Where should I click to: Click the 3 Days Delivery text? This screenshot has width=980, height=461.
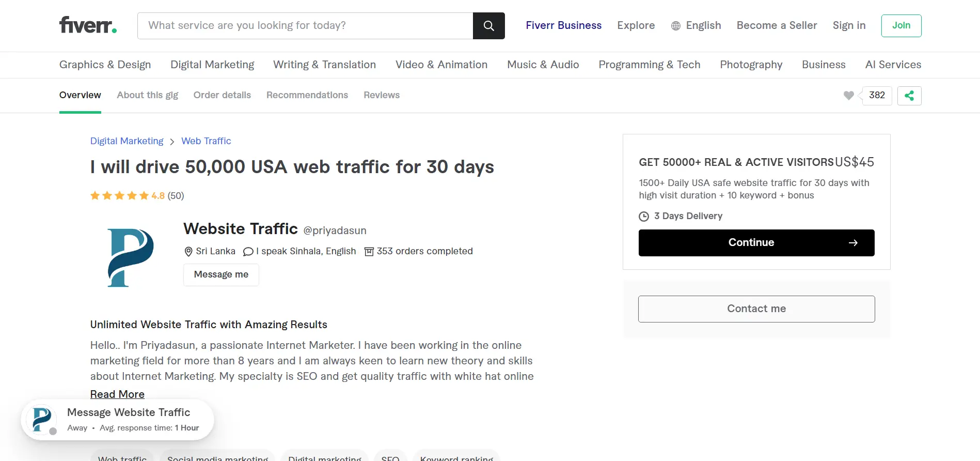click(688, 217)
